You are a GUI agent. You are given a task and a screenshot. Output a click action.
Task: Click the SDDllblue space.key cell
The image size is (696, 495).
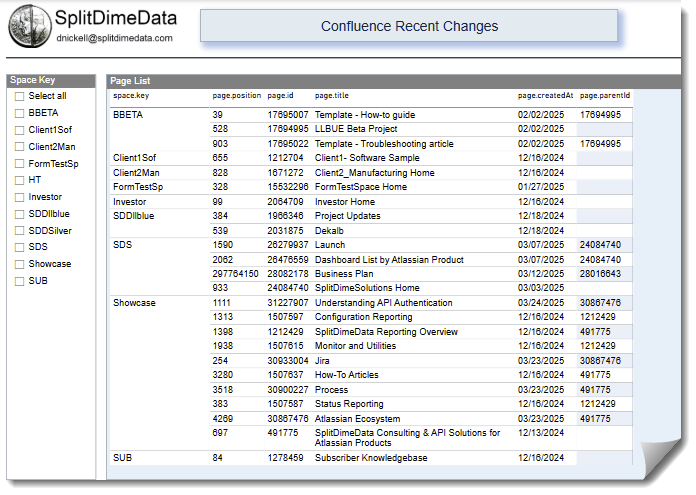[x=134, y=216]
